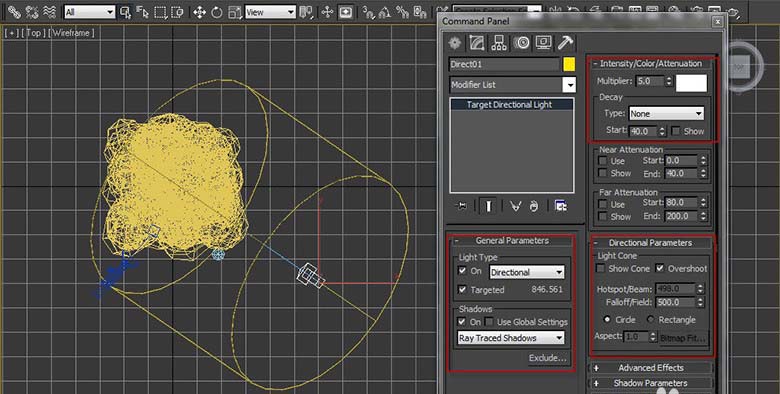The image size is (780, 394).
Task: Open the Decay Type dropdown
Action: coord(667,113)
